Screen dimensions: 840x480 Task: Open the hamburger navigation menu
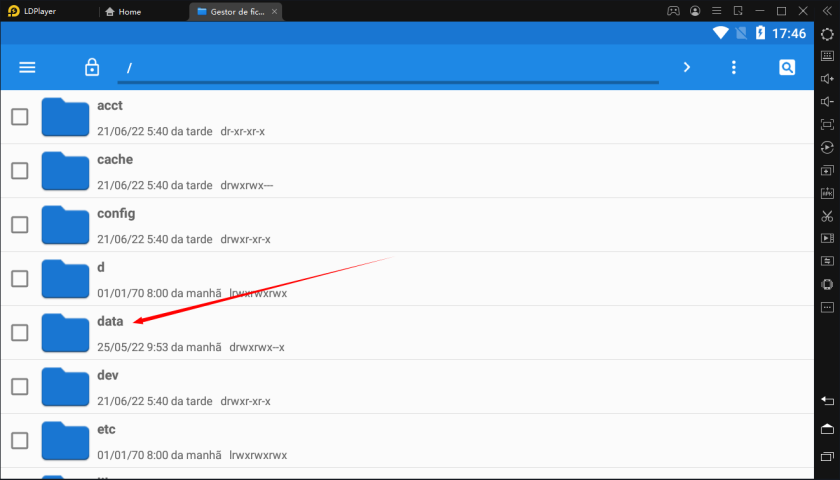coord(27,68)
